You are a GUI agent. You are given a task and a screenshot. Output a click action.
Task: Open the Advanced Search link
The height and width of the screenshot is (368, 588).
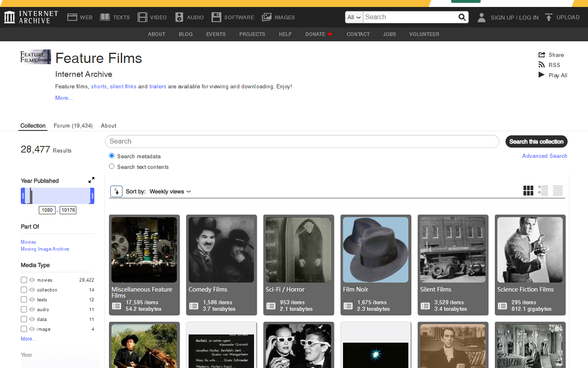pos(545,156)
